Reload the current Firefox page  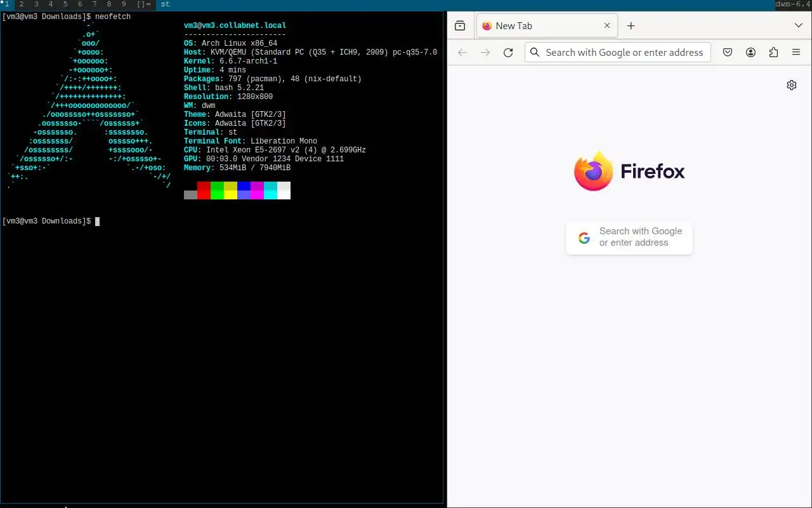tap(508, 53)
